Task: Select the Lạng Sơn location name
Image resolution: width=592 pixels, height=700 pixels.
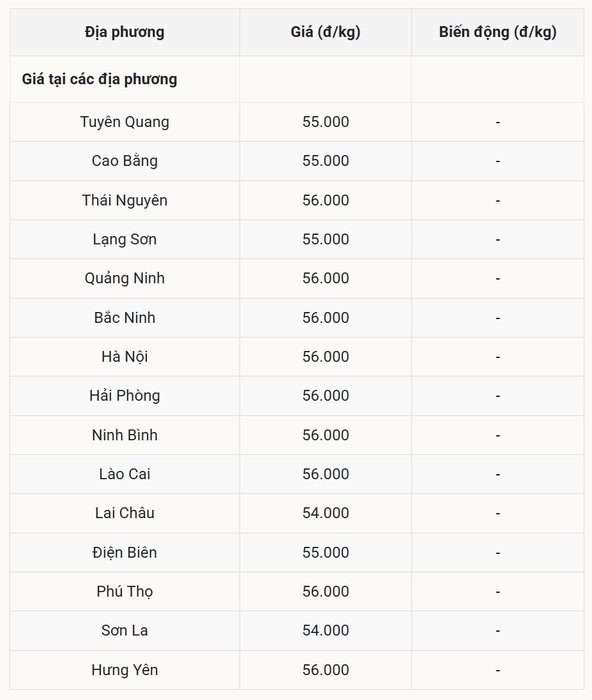Action: point(125,239)
